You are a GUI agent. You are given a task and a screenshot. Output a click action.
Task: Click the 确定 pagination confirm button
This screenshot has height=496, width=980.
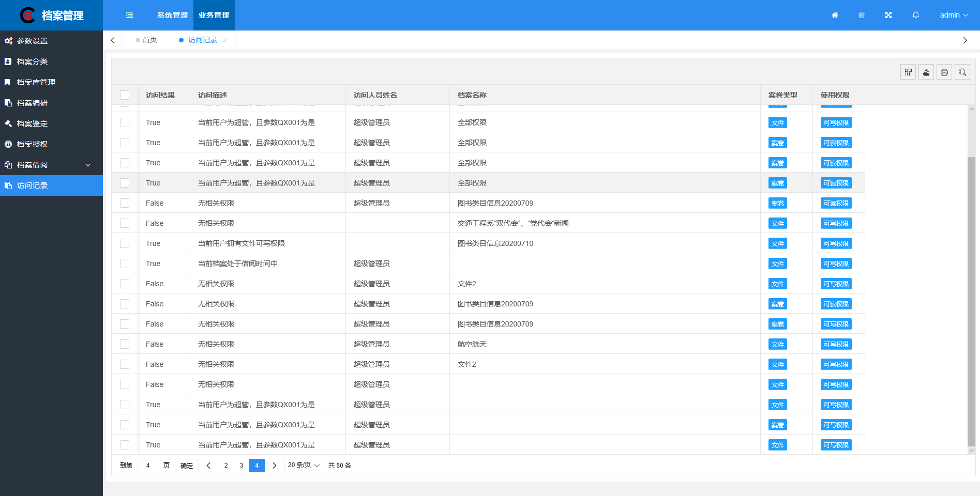[186, 465]
